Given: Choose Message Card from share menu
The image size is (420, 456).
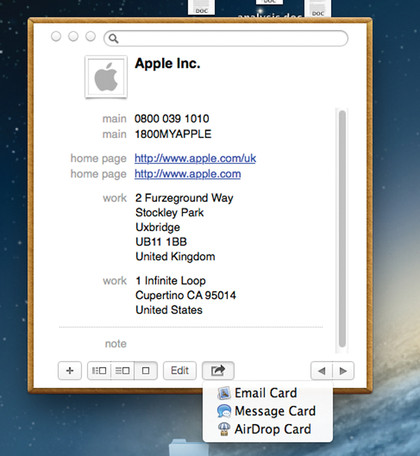Looking at the screenshot, I should 268,411.
